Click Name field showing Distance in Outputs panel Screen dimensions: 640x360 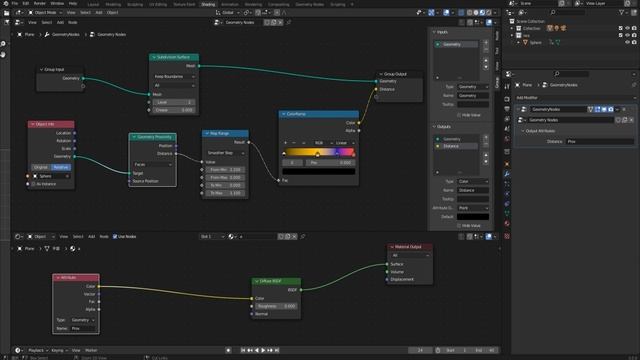pyautogui.click(x=473, y=190)
